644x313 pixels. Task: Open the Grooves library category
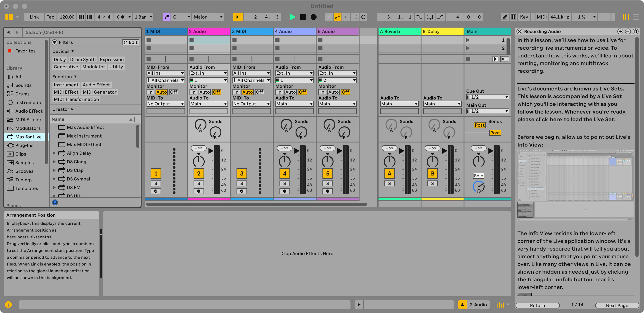[x=24, y=171]
